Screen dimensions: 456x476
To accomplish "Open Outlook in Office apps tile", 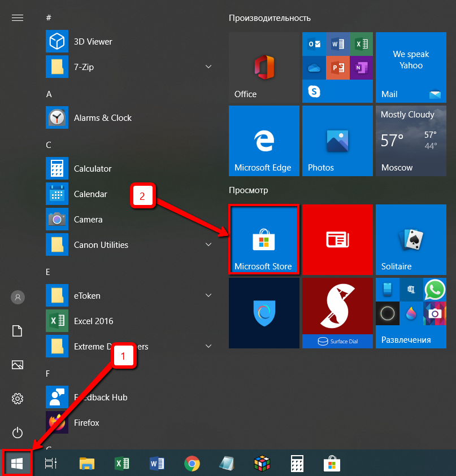I will click(314, 44).
